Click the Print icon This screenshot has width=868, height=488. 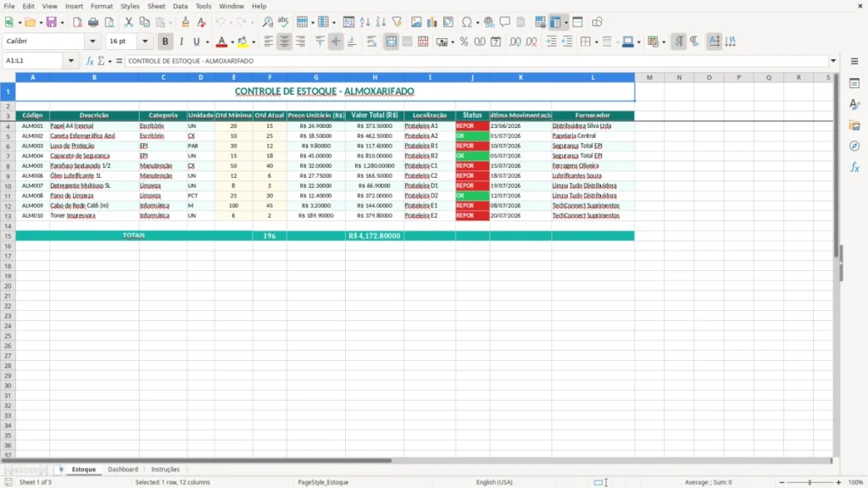(93, 22)
